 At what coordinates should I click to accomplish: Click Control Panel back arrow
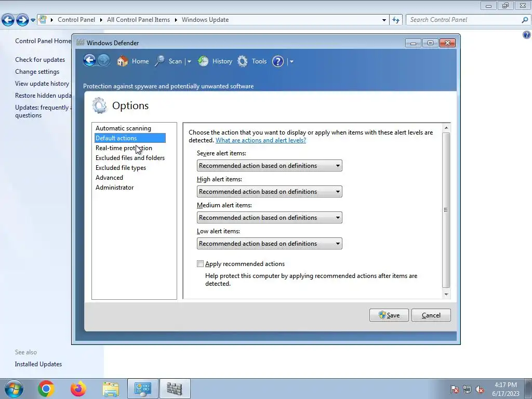[x=8, y=20]
